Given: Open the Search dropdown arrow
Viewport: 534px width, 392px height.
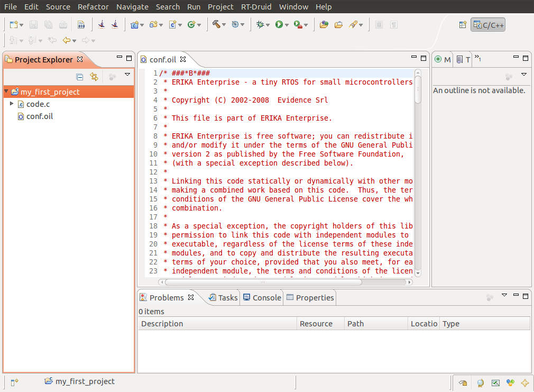Looking at the screenshot, I should [x=361, y=25].
